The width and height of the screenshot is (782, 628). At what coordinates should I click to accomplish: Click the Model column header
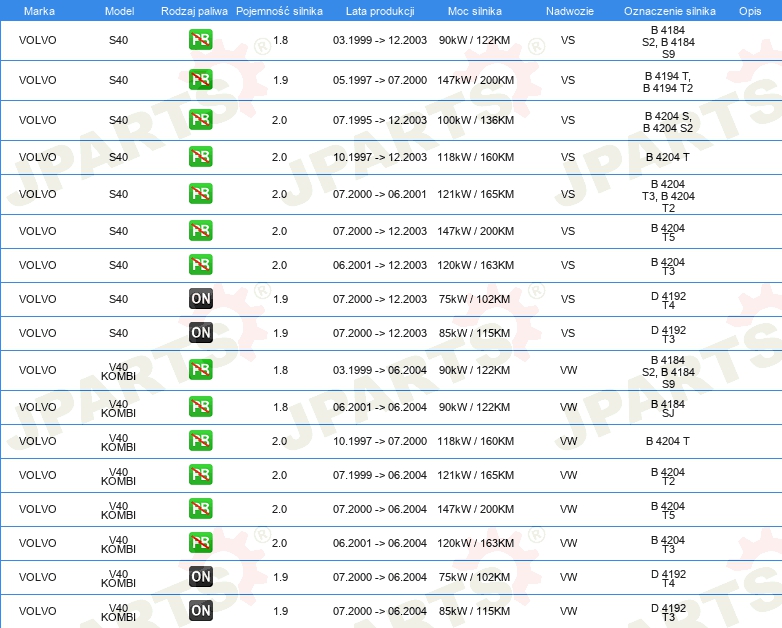click(x=119, y=11)
